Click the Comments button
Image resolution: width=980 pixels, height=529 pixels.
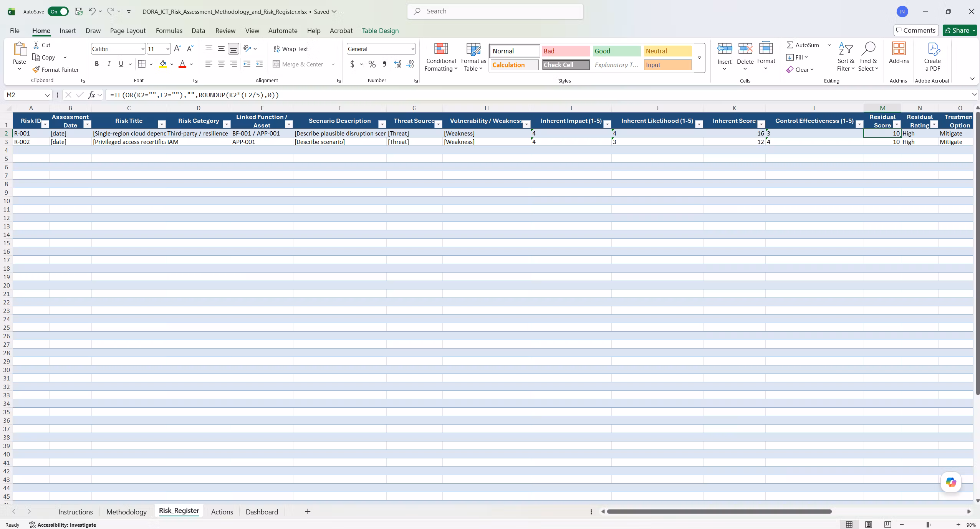click(916, 30)
